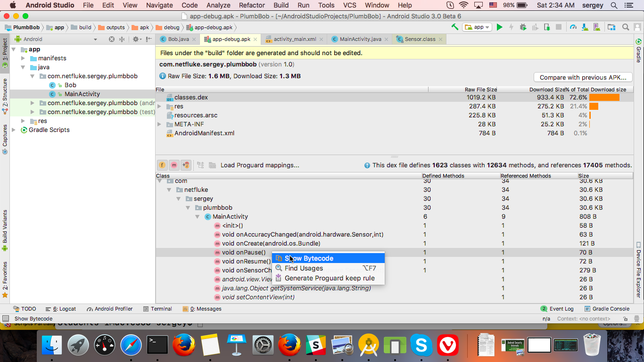Expand the res folder in Project tree
The image size is (644, 362).
tap(23, 121)
